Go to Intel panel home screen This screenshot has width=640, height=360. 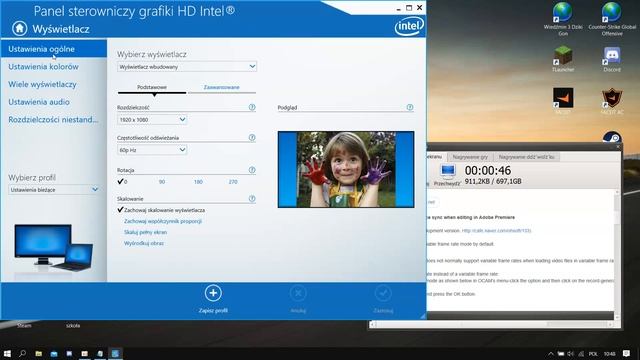point(19,29)
